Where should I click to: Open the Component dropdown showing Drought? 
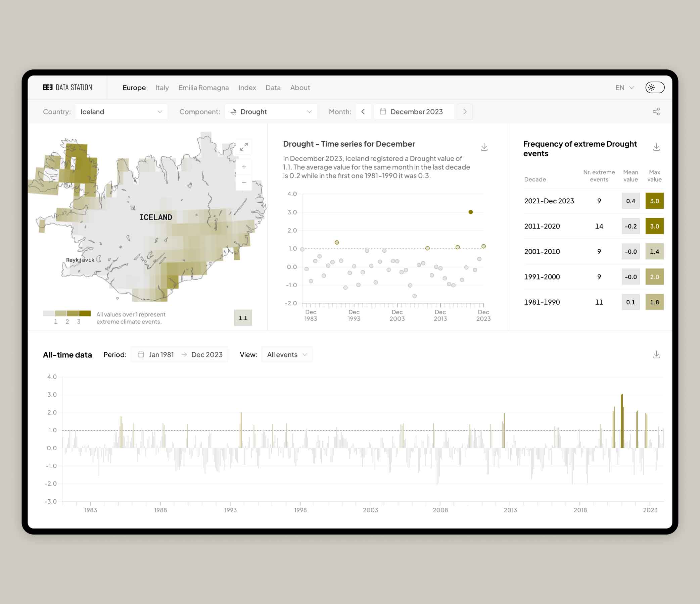coord(271,112)
